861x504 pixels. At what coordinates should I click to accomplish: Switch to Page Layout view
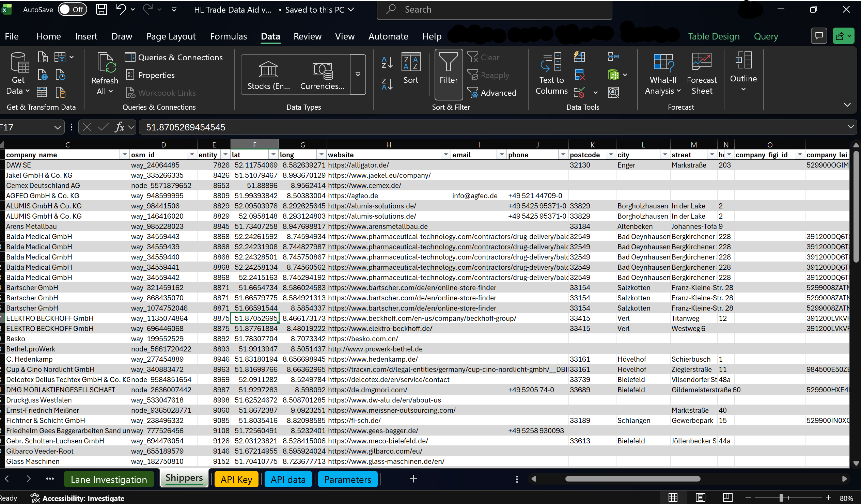[700, 498]
